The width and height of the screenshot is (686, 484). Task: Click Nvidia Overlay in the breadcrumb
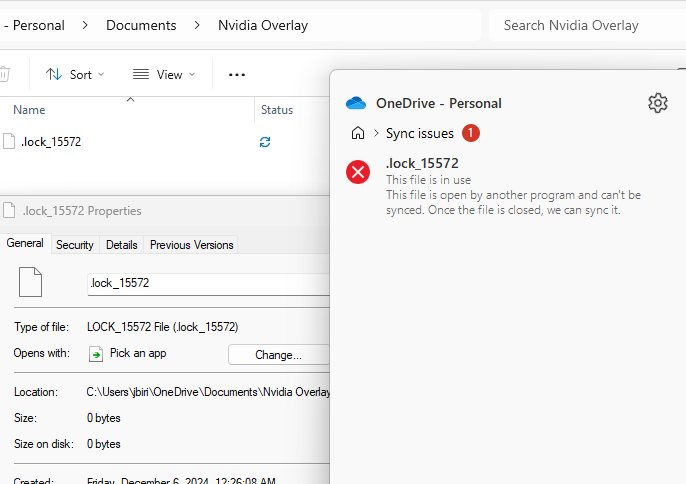[263, 25]
